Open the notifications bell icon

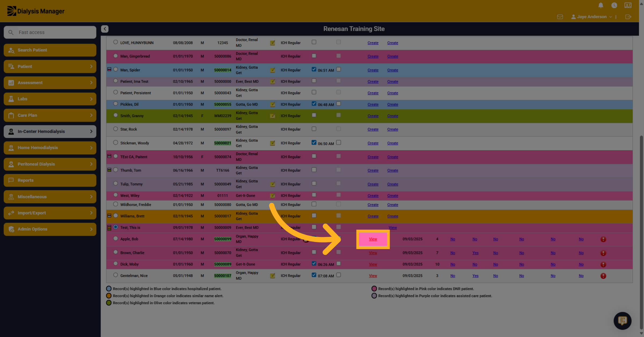(601, 5)
